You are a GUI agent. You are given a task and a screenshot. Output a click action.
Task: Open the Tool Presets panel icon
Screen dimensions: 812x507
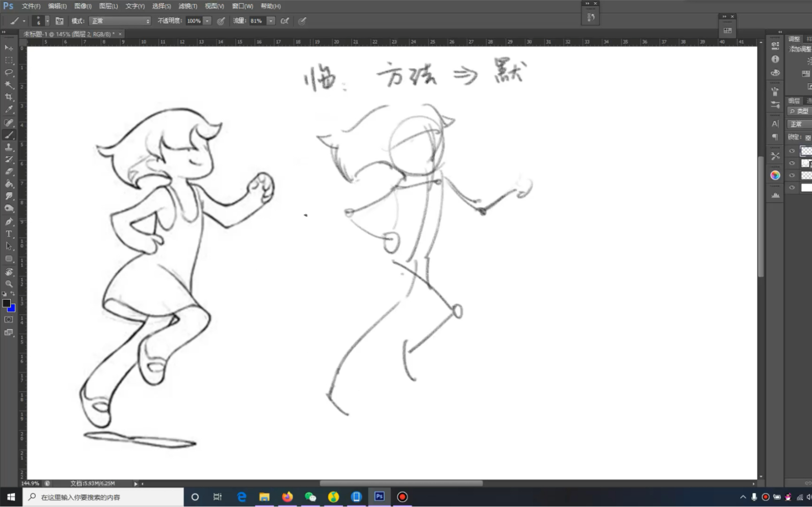(775, 156)
